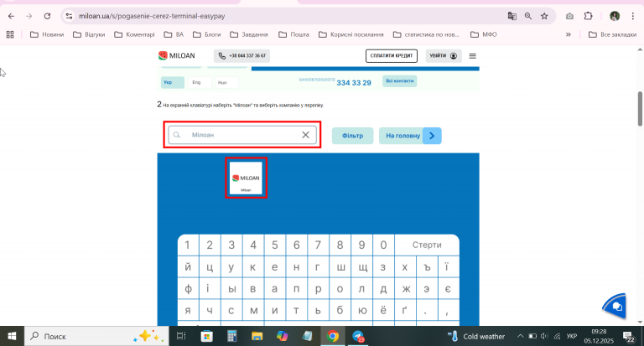Click the Мілоан search input field

coord(241,135)
